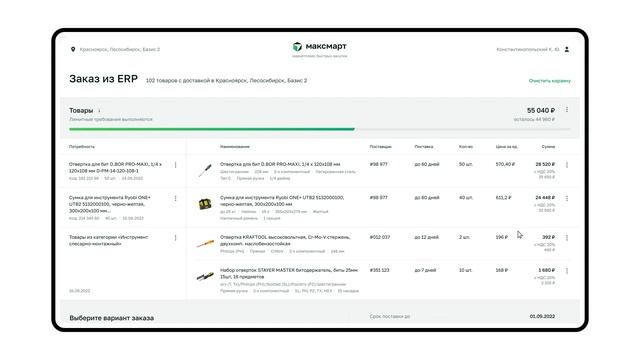Screen dimensions: 640x360
Task: Open the D.BOR screwdriver product image
Action: click(x=205, y=170)
